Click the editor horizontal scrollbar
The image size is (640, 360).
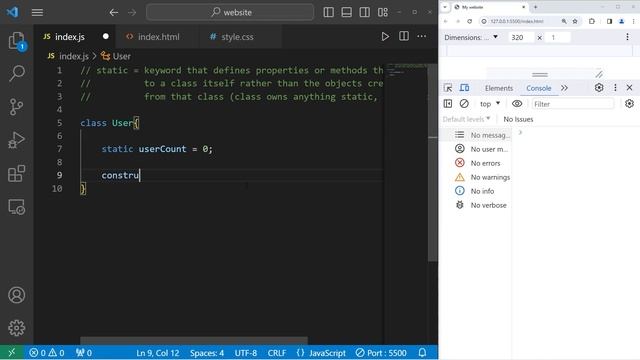pos(194,340)
